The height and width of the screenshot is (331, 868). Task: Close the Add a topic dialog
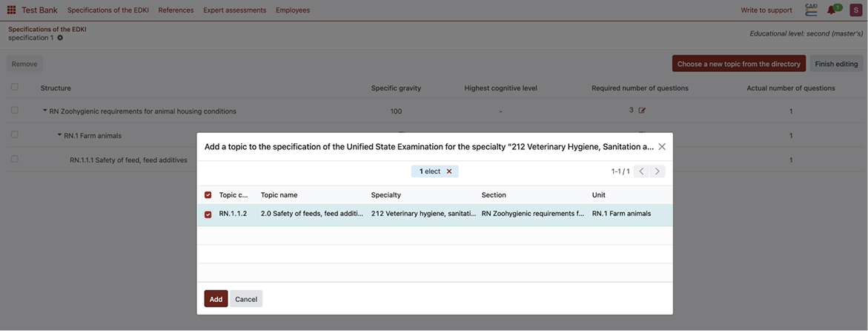tap(661, 147)
